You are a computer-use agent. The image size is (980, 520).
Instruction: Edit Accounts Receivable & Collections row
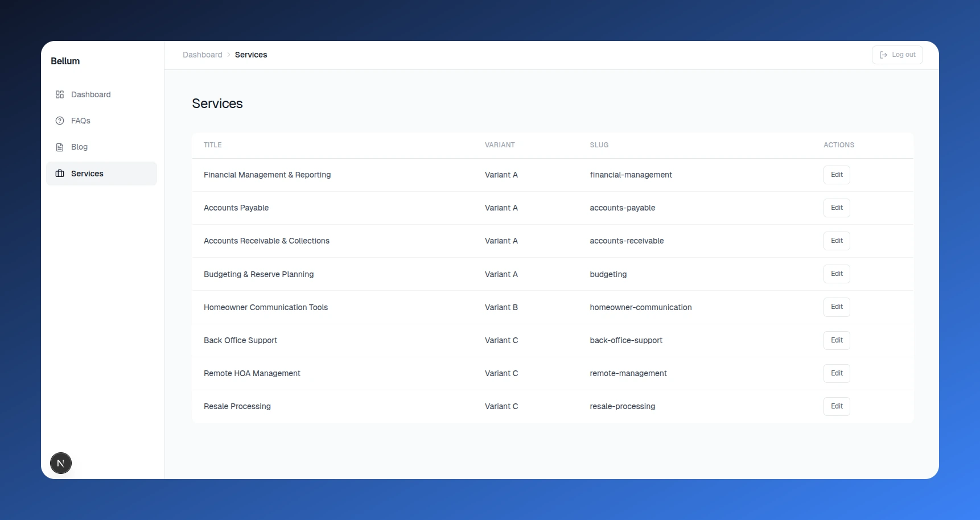[x=837, y=241]
